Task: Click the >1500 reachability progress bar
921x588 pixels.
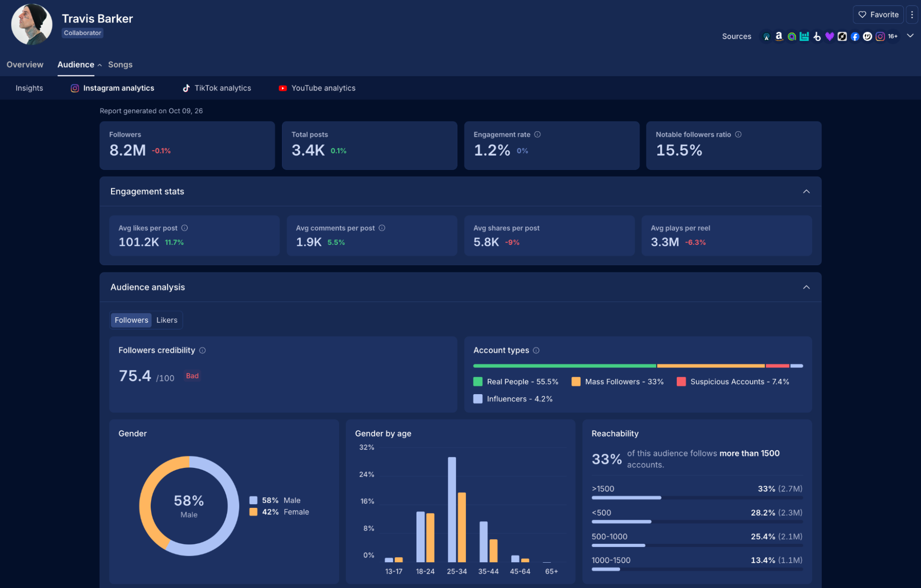Action: (x=697, y=498)
